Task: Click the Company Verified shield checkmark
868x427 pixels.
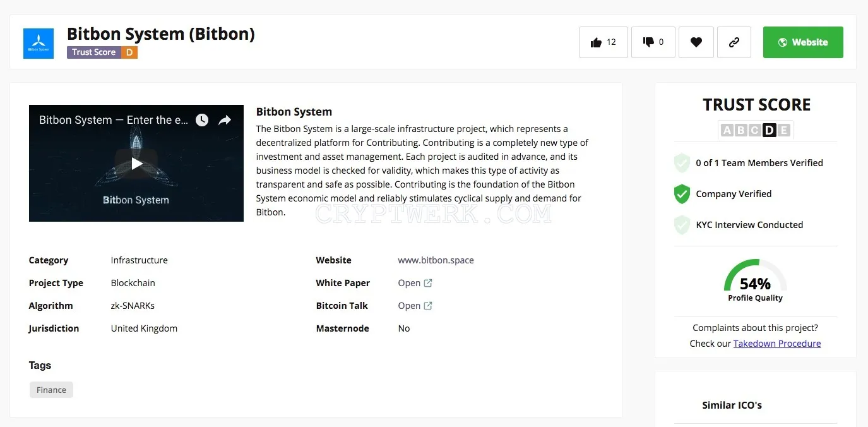Action: pyautogui.click(x=682, y=194)
